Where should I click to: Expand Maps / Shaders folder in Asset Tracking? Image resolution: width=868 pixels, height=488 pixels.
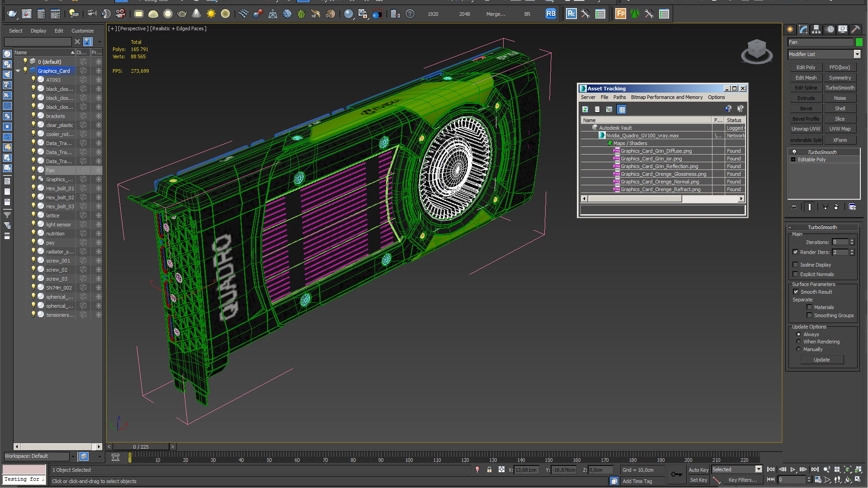coord(604,143)
